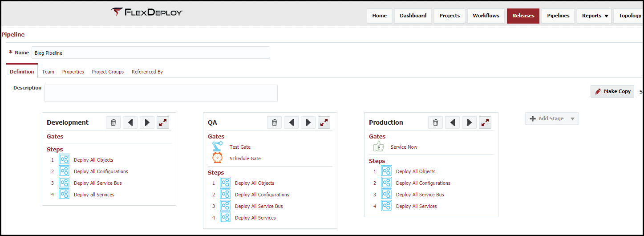Open QA Deploy All Service Bus link
This screenshot has height=236, width=644.
point(259,206)
